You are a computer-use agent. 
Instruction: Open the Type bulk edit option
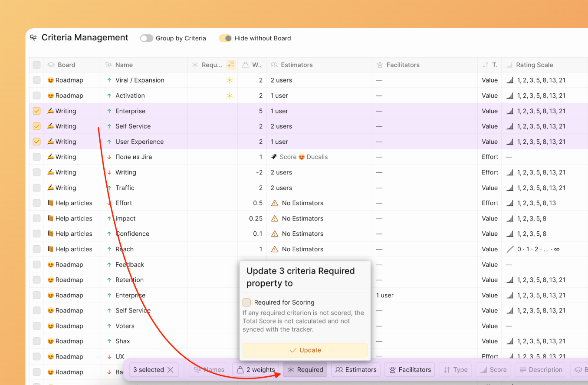pyautogui.click(x=456, y=370)
